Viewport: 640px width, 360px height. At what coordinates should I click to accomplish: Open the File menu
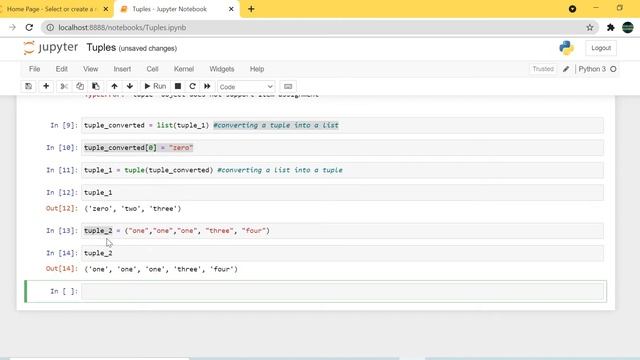(35, 69)
